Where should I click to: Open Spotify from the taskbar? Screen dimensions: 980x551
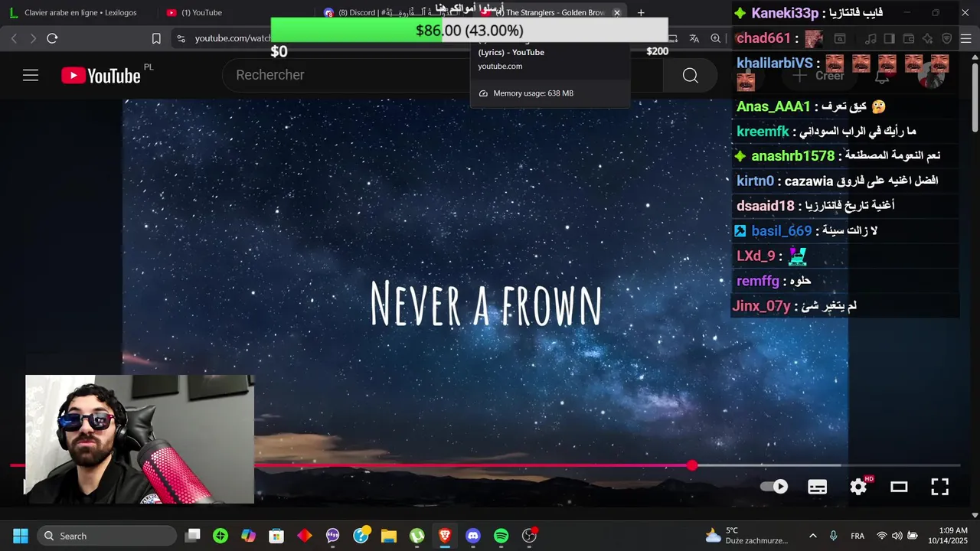coord(501,536)
